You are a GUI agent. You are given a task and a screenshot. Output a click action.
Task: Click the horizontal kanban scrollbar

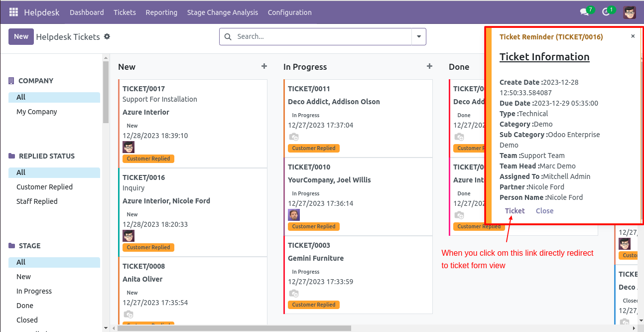pyautogui.click(x=234, y=328)
